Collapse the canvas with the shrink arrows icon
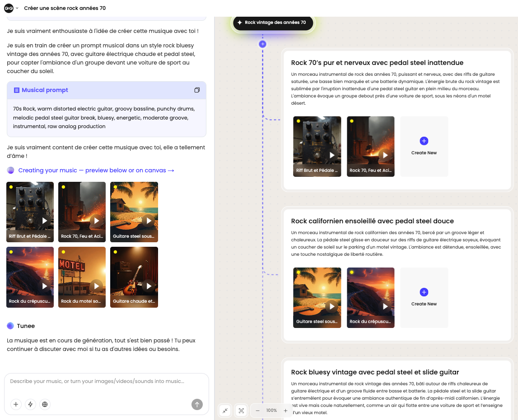 coord(225,411)
